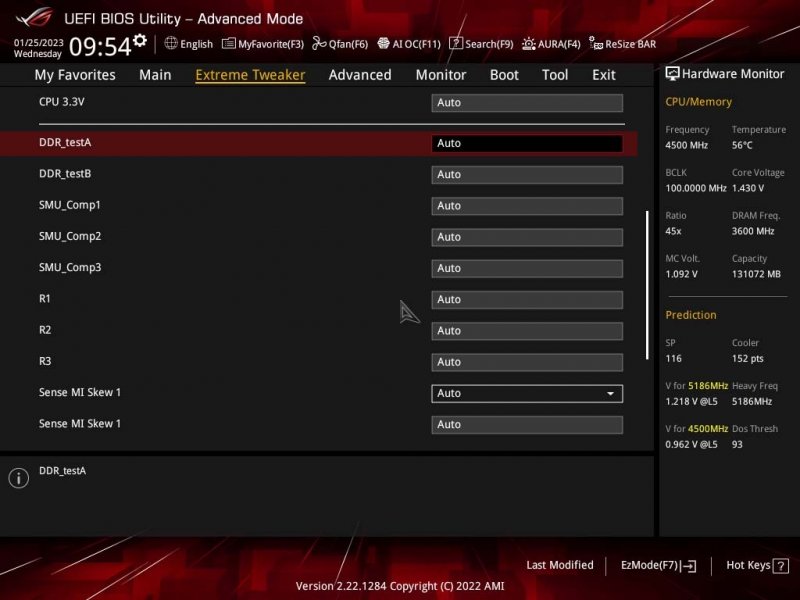This screenshot has height=600, width=800.
Task: Click the BIOS version copyright text
Action: click(400, 586)
